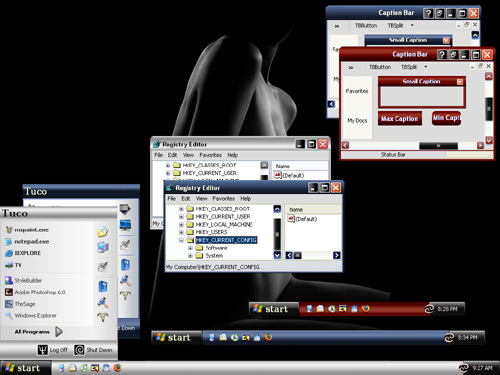Click the tree scrollbar thumb in front Registry Editor

pyautogui.click(x=277, y=234)
